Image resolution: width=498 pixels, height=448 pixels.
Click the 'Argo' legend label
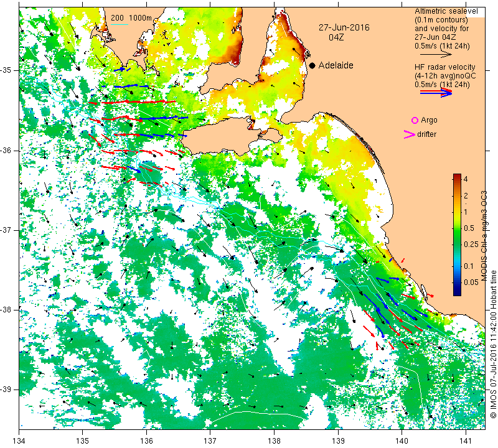point(429,120)
